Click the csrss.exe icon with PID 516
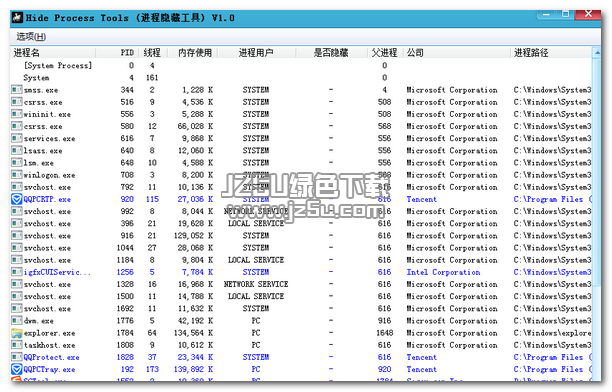This screenshot has height=392, width=612. (17, 102)
